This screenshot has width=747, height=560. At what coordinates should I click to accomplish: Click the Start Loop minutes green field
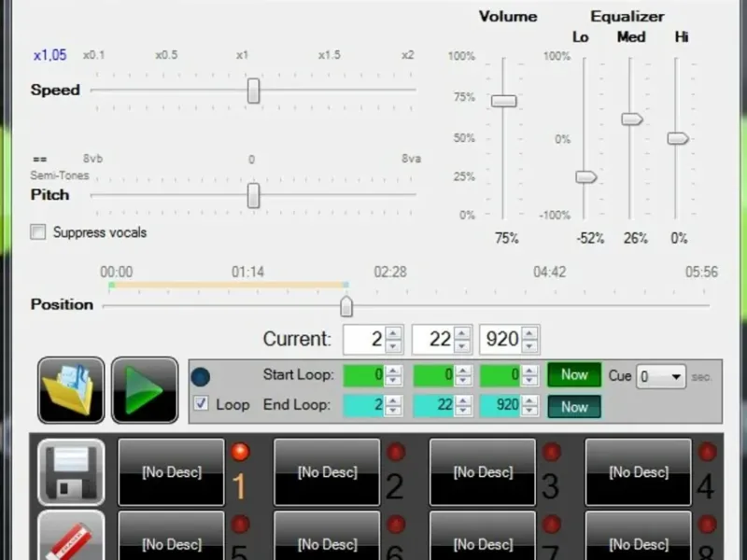point(364,375)
